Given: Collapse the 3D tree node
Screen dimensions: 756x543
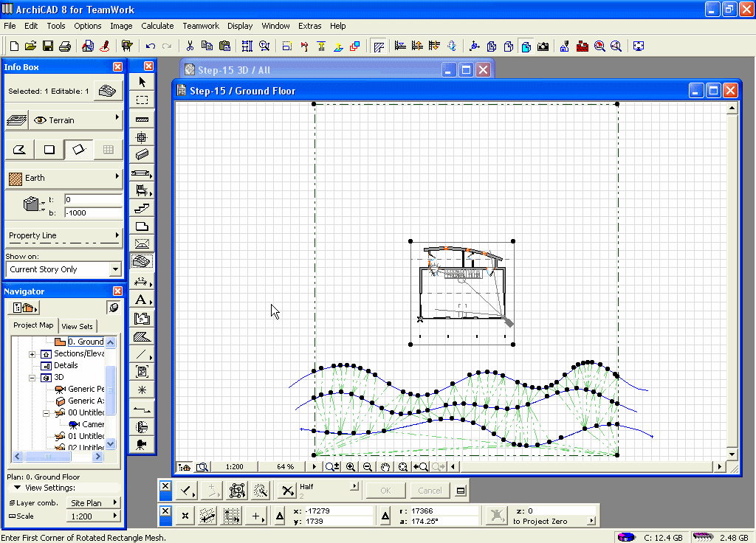Looking at the screenshot, I should (x=32, y=377).
